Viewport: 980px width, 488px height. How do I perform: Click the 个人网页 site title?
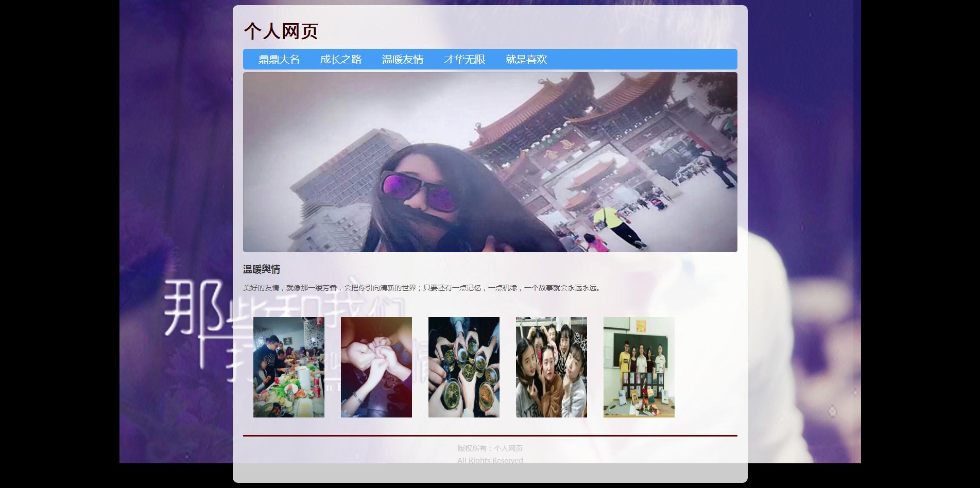pos(281,31)
